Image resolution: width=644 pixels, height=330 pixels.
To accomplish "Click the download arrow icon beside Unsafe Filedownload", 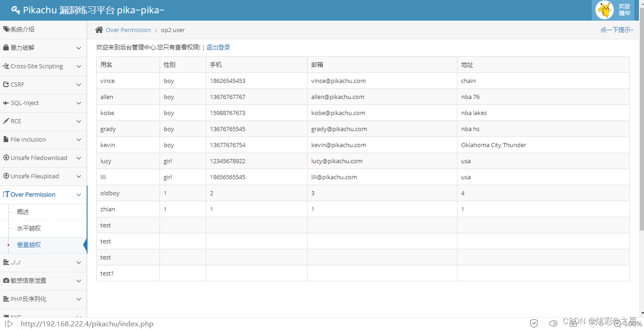I will pos(6,158).
